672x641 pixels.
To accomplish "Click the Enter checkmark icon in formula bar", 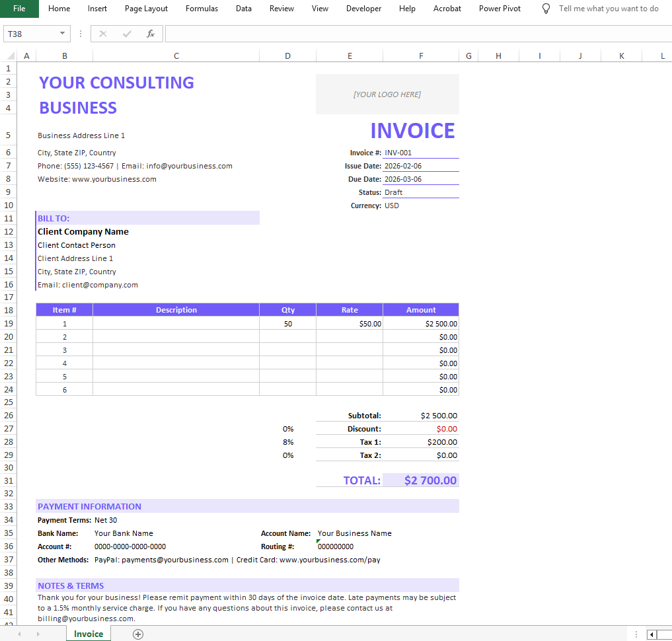I will pyautogui.click(x=126, y=33).
